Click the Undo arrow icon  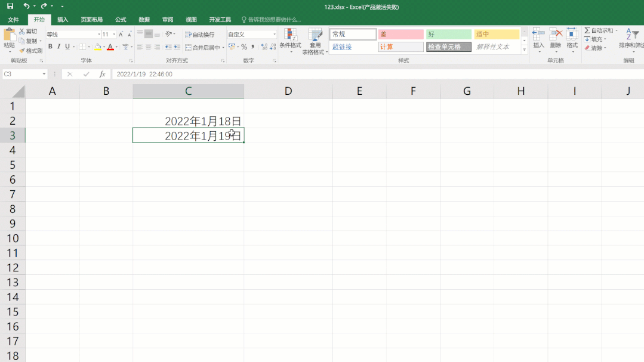click(x=26, y=6)
